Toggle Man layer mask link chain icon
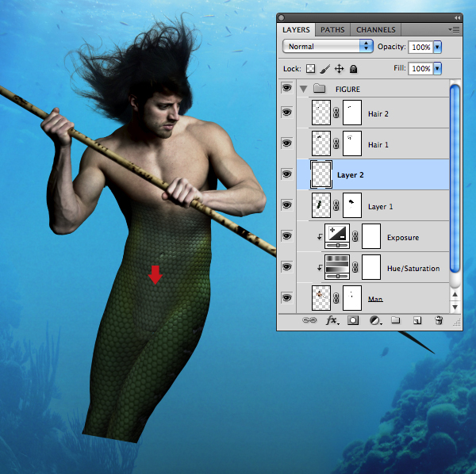476x474 pixels. click(x=336, y=298)
